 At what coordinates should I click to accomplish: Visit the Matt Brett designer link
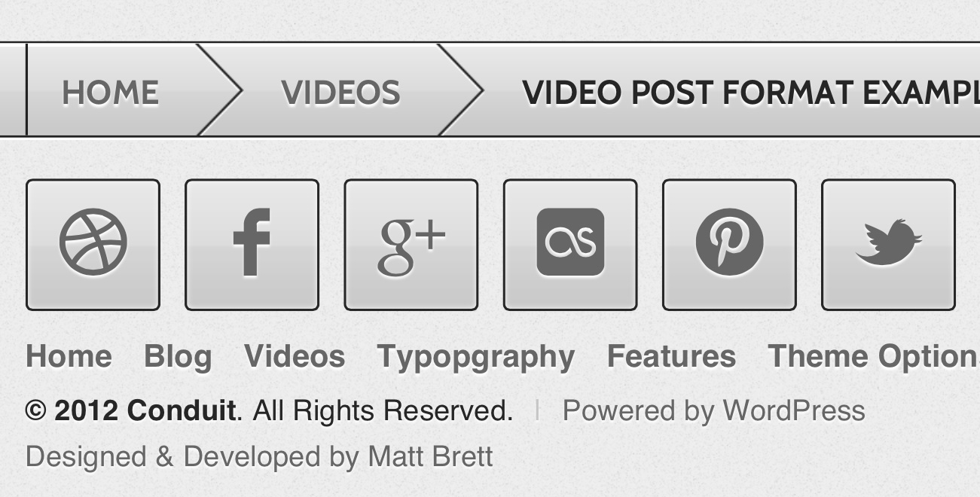coord(430,457)
